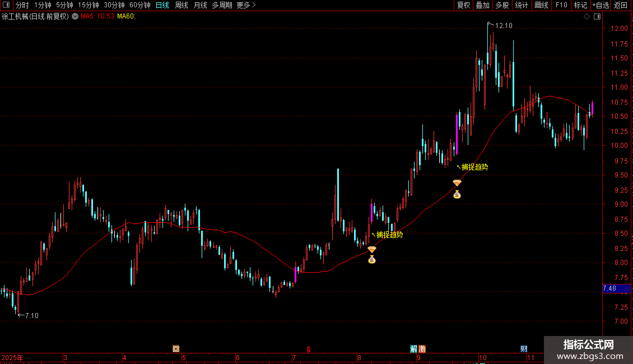Screen dimensions: 633x364
Task: Switch to 日线 daily chart
Action: click(x=162, y=5)
